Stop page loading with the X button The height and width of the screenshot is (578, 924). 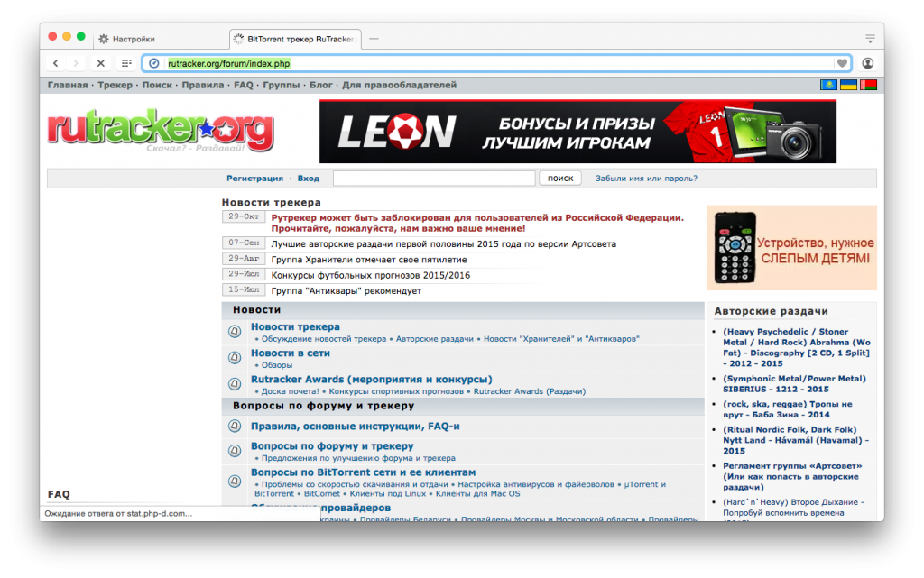(x=101, y=63)
